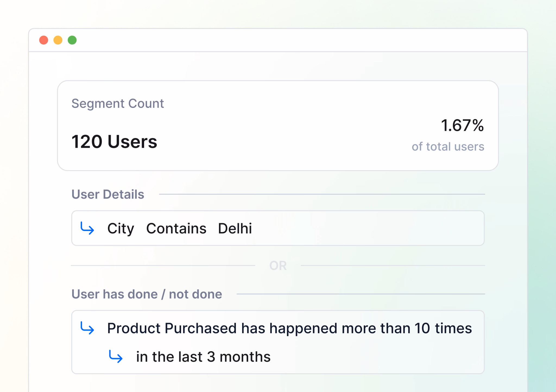Click 'in the last 3 months' timeframe
Viewport: 556px width, 392px height.
(203, 357)
